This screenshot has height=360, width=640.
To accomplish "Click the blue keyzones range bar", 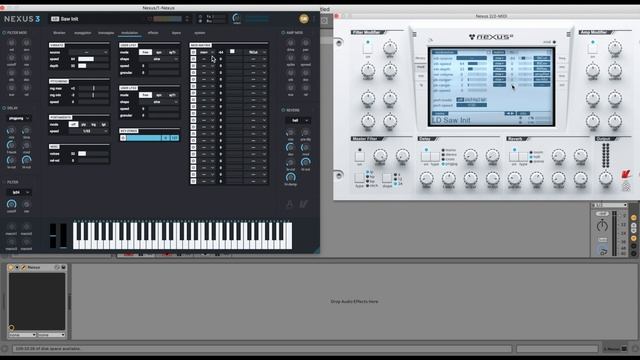I will (144, 138).
